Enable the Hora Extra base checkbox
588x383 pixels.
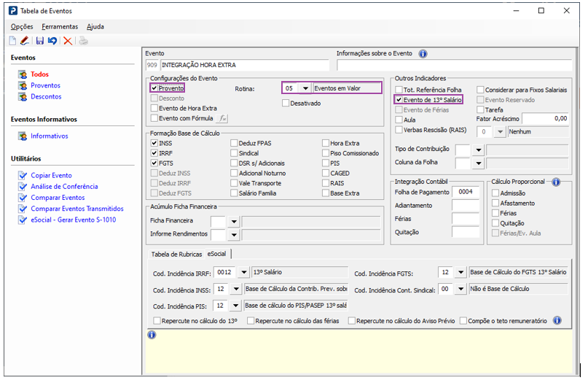(325, 144)
